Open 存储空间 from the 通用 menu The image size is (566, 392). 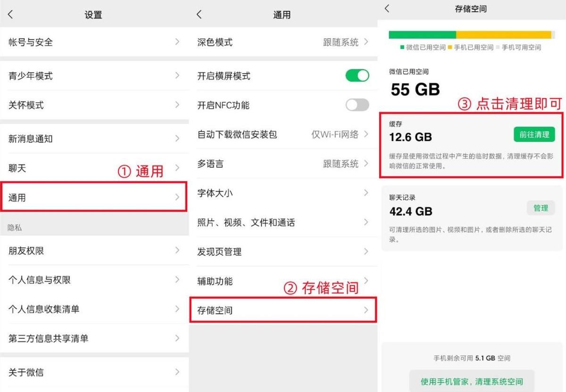(283, 310)
